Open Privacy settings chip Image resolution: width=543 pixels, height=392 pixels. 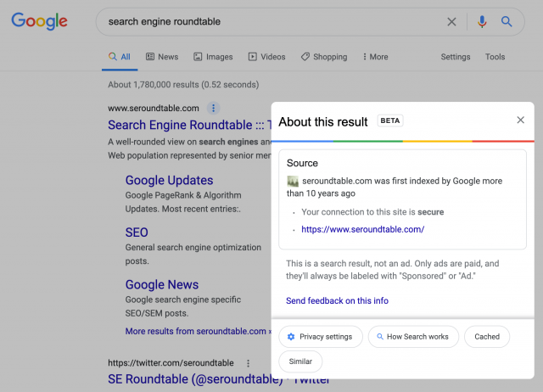click(321, 337)
